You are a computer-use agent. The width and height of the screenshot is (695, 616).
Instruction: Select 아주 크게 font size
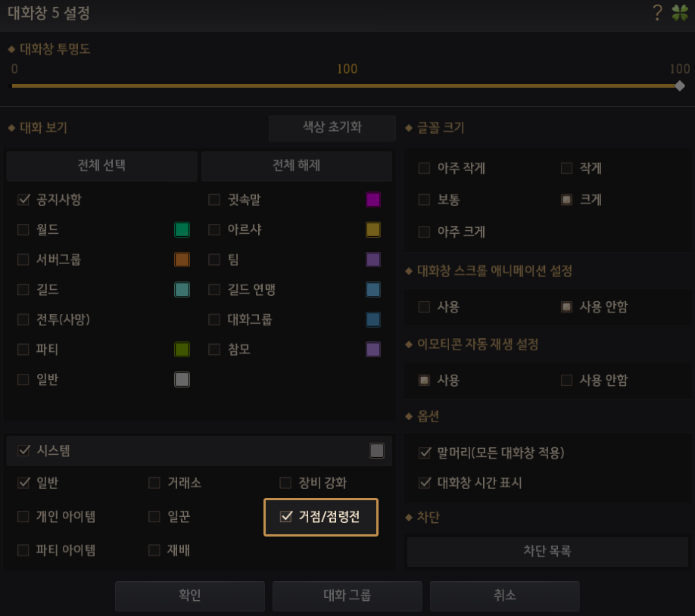[424, 232]
